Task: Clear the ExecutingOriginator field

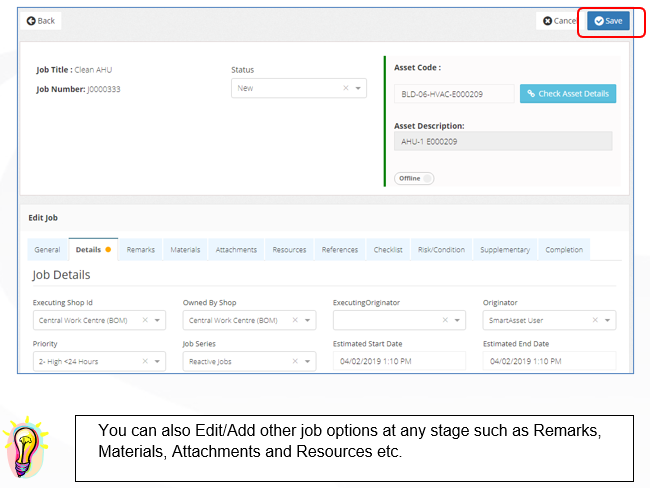Action: pyautogui.click(x=445, y=320)
